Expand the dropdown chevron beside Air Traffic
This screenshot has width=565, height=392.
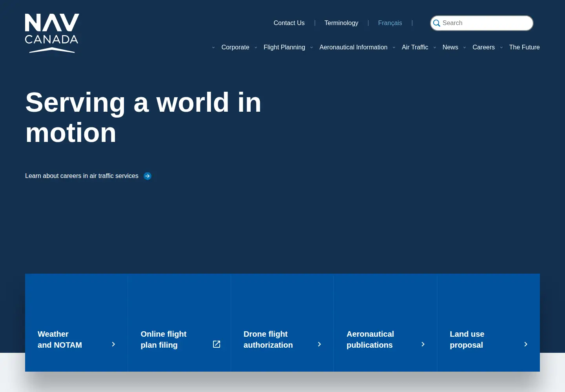[394, 47]
